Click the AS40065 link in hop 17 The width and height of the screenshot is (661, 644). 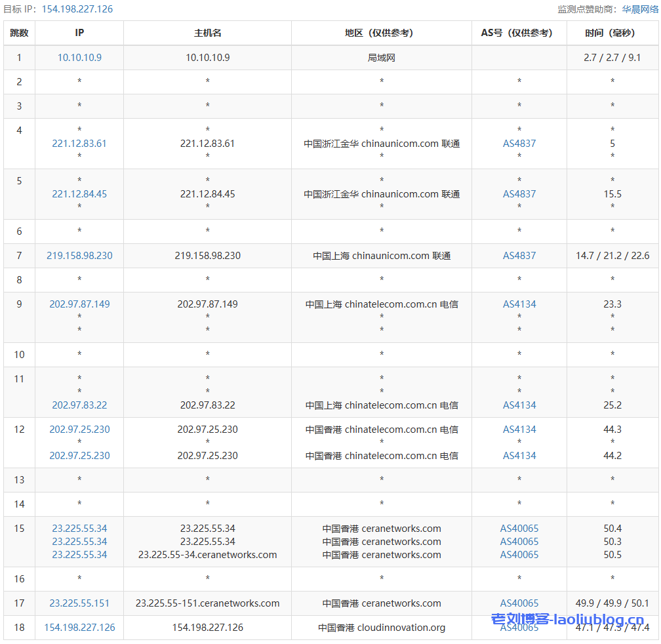point(519,603)
